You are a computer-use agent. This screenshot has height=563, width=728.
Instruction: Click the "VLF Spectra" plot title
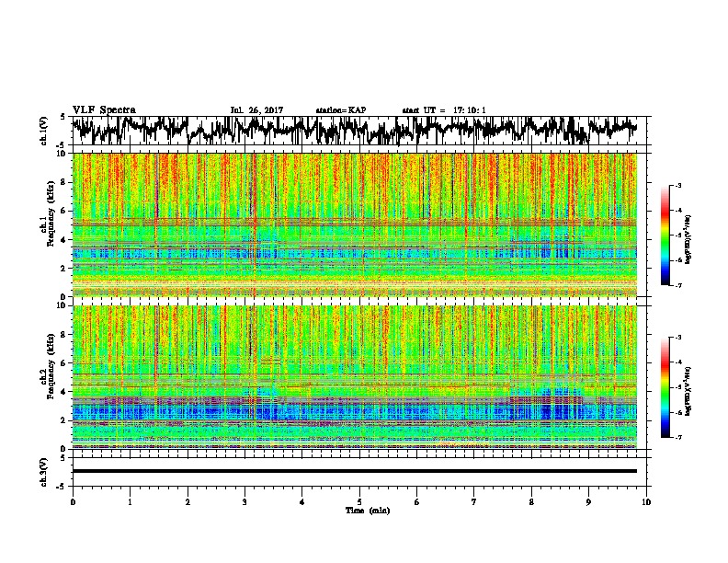[104, 109]
